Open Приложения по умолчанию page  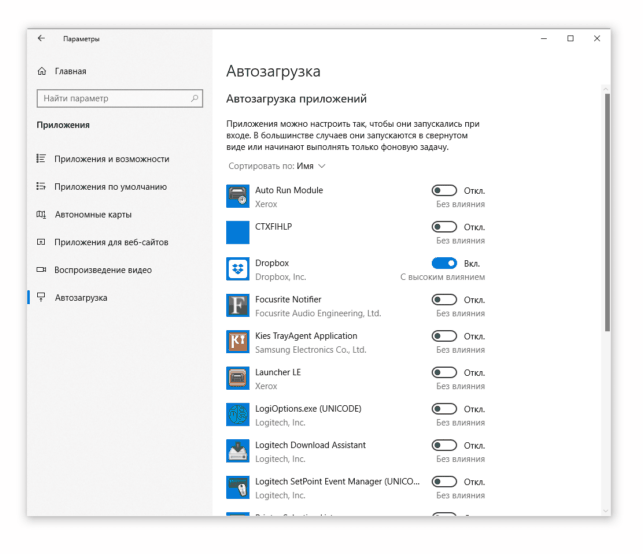(x=111, y=187)
